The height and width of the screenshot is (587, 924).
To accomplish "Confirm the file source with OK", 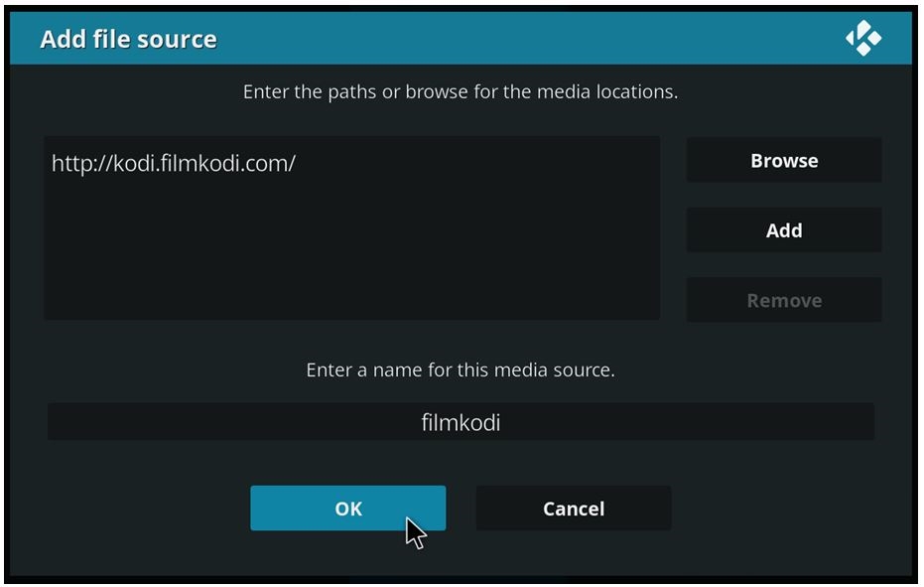I will (x=347, y=508).
